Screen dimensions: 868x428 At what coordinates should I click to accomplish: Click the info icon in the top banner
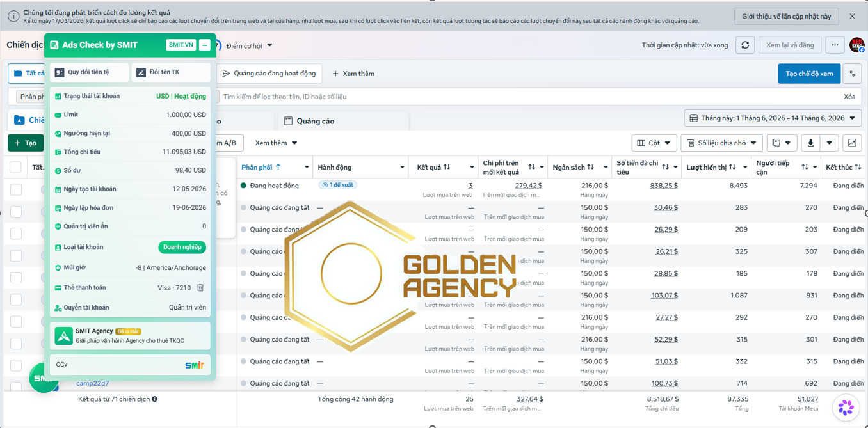[13, 17]
